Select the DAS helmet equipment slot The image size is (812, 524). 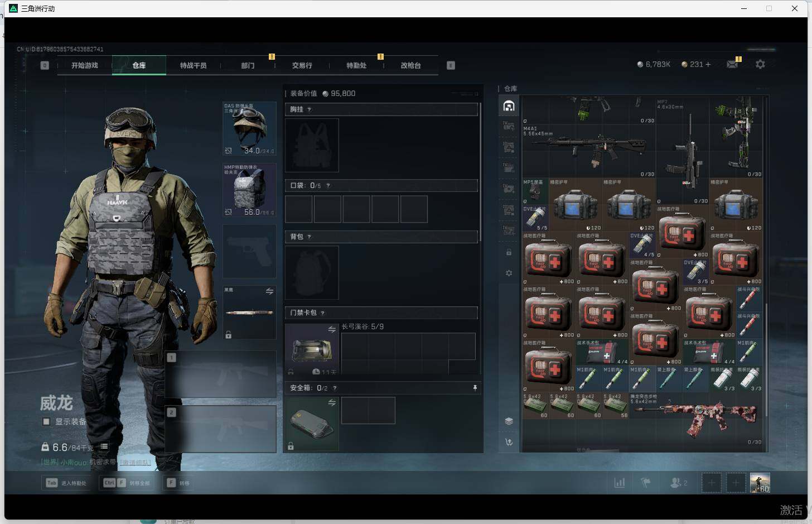click(x=249, y=128)
